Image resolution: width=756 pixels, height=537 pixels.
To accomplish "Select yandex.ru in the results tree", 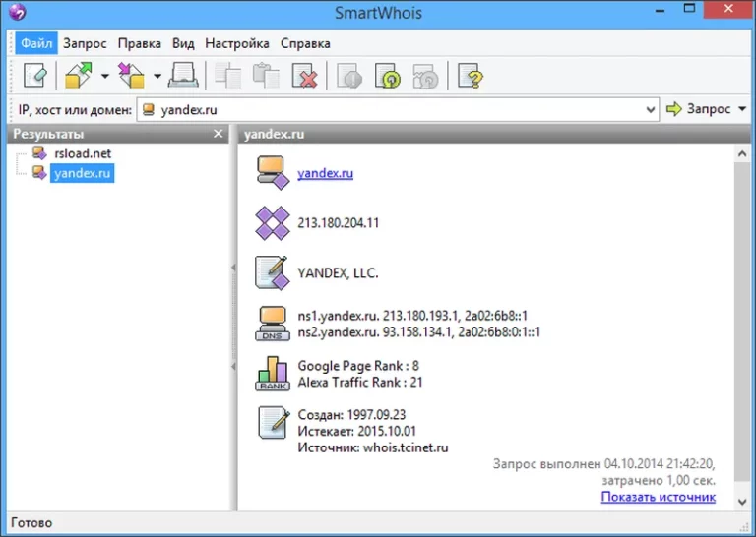I will [83, 173].
